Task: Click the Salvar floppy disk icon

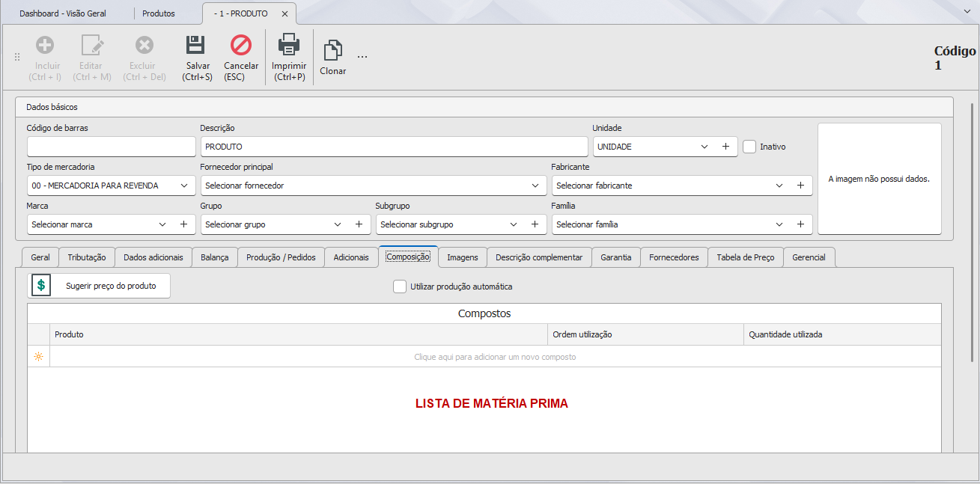Action: pyautogui.click(x=196, y=45)
